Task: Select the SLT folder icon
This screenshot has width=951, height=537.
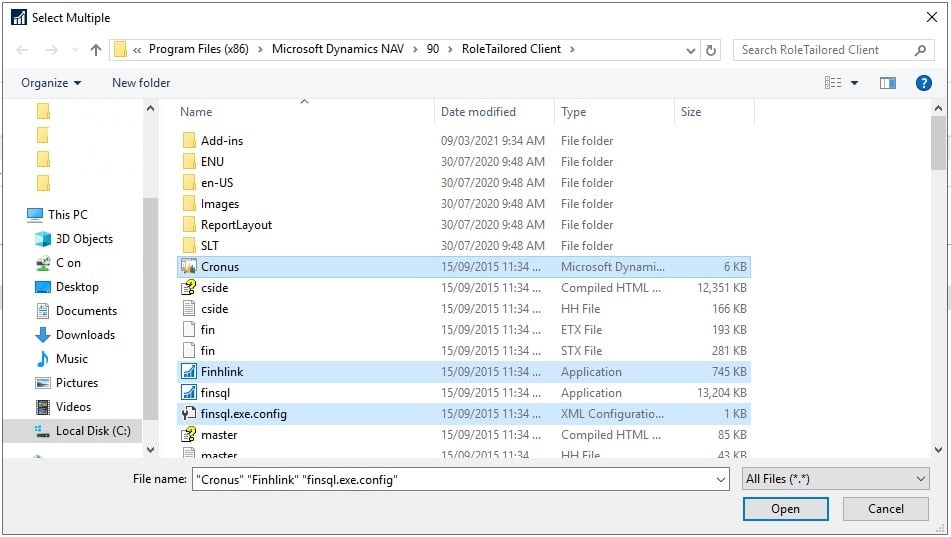Action: click(189, 245)
